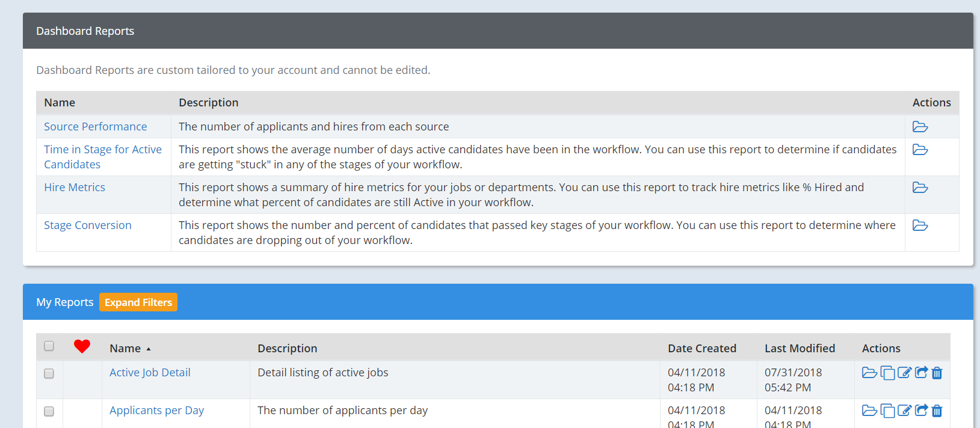
Task: Click the red heart favorites column header
Action: tap(82, 346)
